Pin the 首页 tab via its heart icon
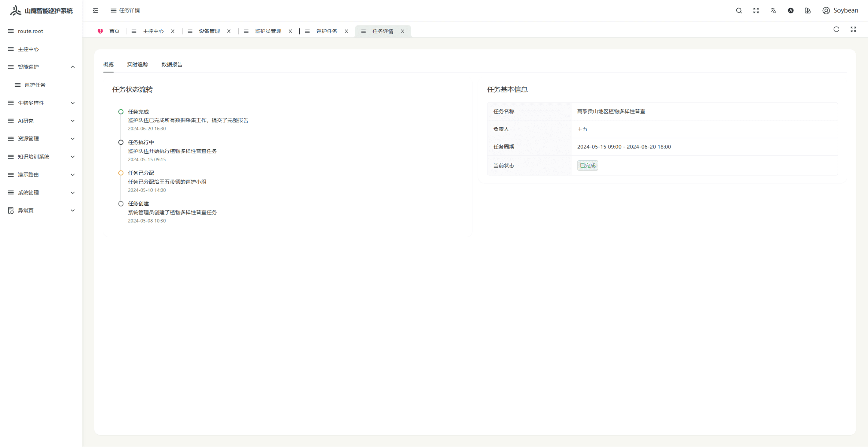 point(100,31)
